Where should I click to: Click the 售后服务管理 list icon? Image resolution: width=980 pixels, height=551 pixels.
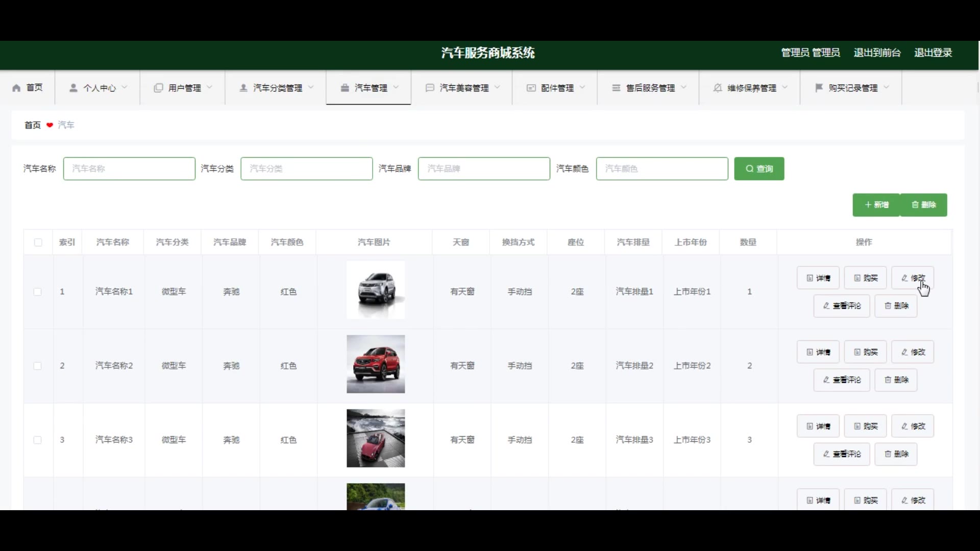click(x=616, y=88)
